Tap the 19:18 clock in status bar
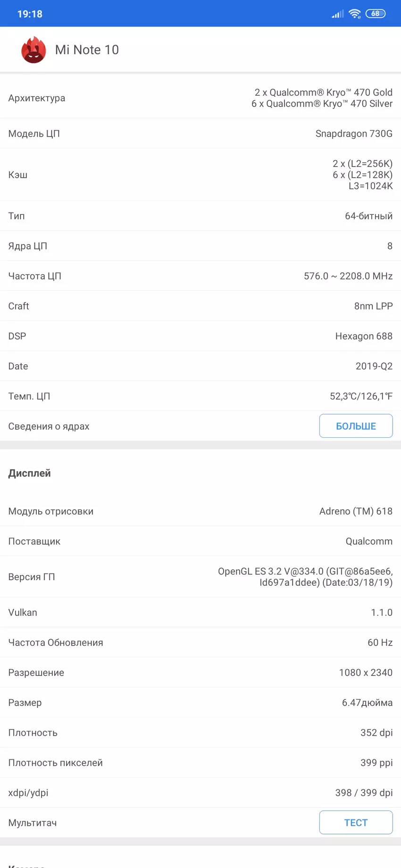 pyautogui.click(x=30, y=14)
